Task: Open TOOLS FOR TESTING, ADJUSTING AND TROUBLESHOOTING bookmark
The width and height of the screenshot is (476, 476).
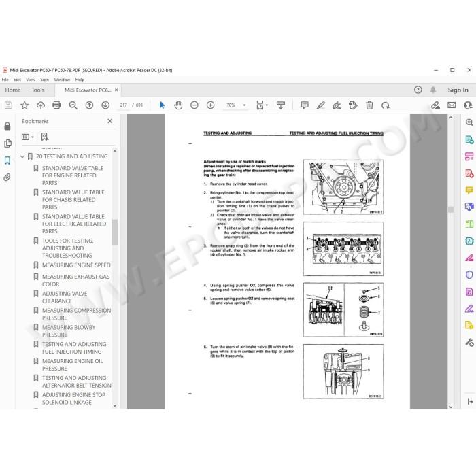Action: coord(68,248)
